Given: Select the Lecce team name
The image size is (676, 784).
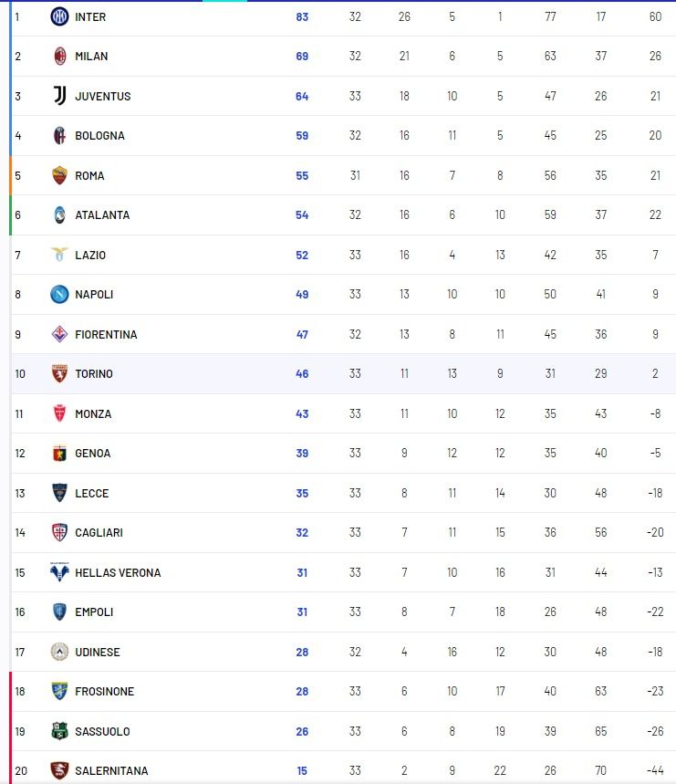Looking at the screenshot, I should point(91,493).
